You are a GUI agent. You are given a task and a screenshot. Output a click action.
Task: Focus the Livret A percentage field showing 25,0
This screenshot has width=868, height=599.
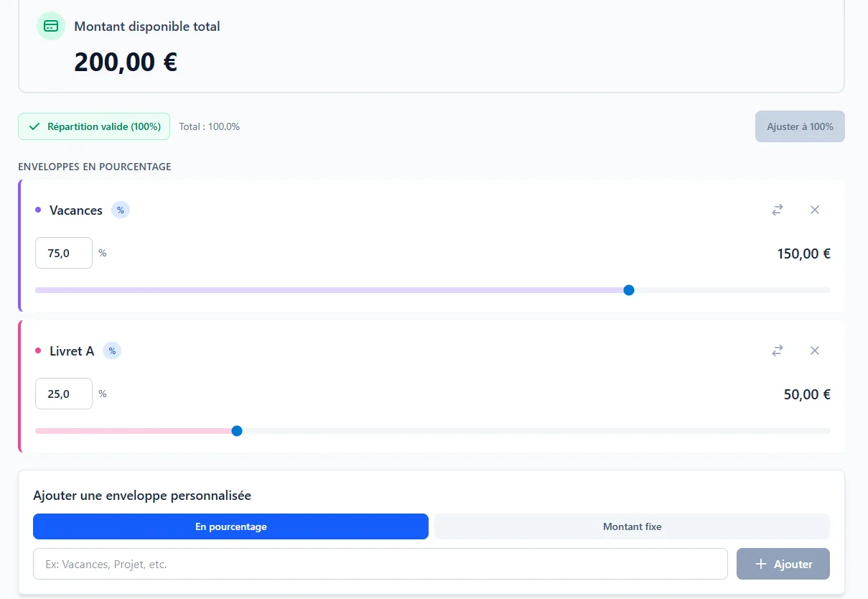[64, 394]
